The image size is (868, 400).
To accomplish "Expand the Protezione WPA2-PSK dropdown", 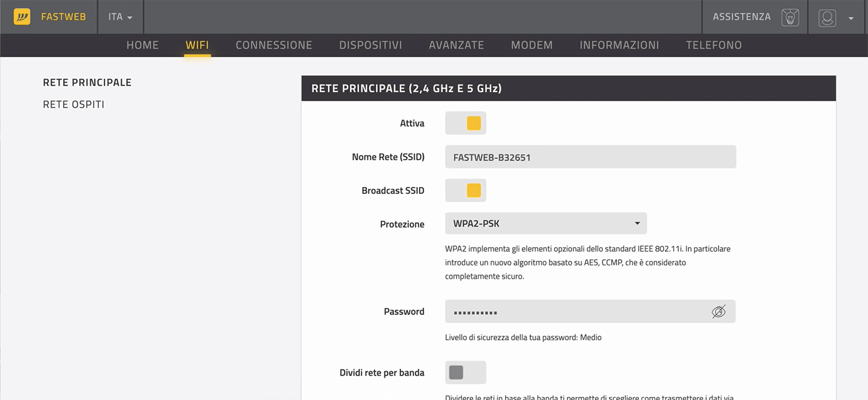I will (x=545, y=223).
